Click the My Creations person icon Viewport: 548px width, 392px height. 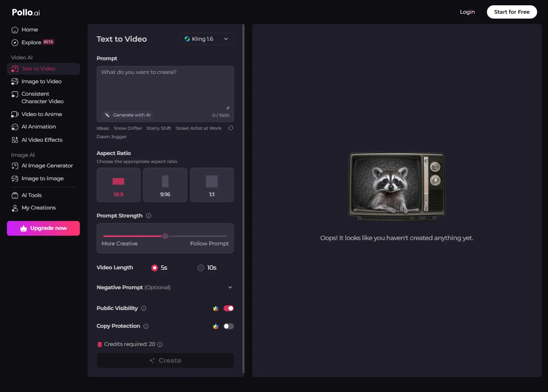(x=15, y=208)
